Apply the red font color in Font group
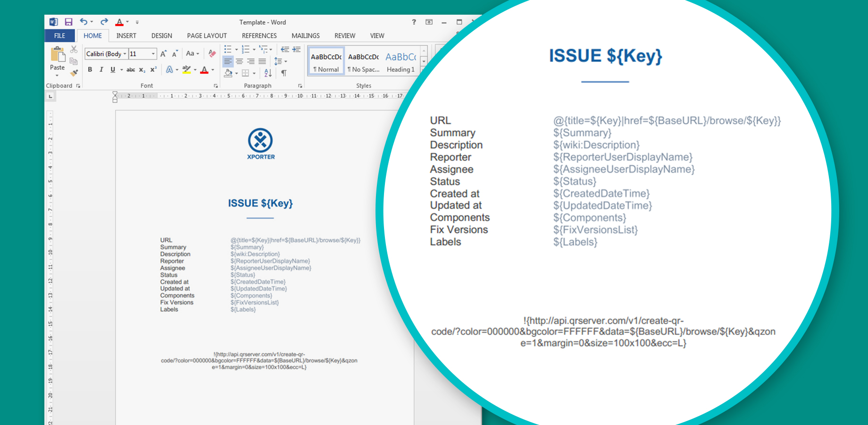This screenshot has height=425, width=868. click(204, 70)
